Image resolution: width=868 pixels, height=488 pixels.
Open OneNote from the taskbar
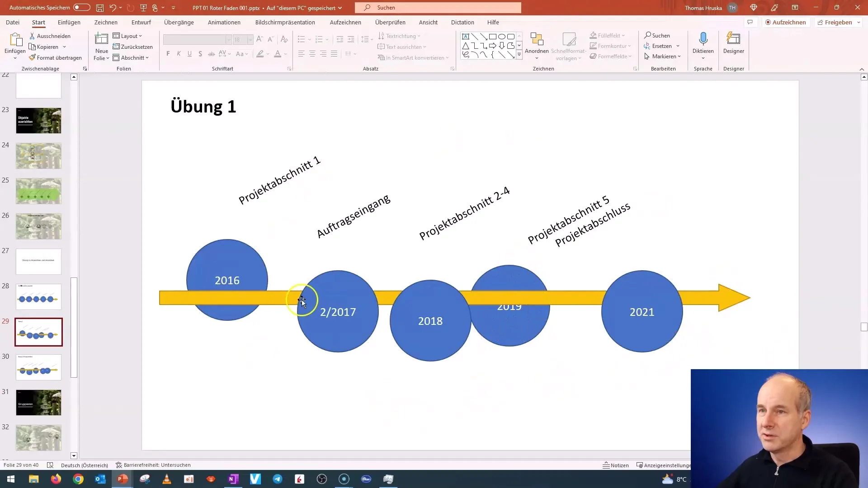233,479
